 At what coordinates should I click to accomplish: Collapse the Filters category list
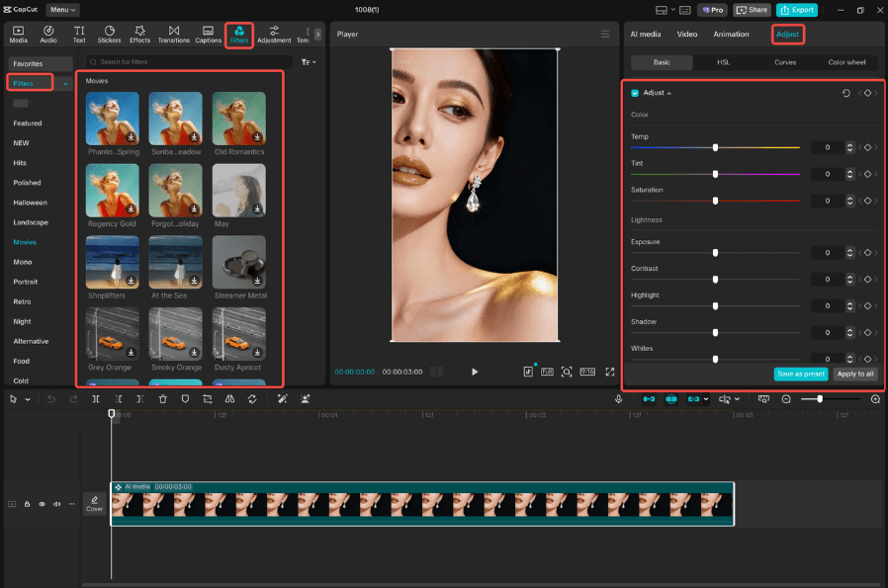pos(65,84)
